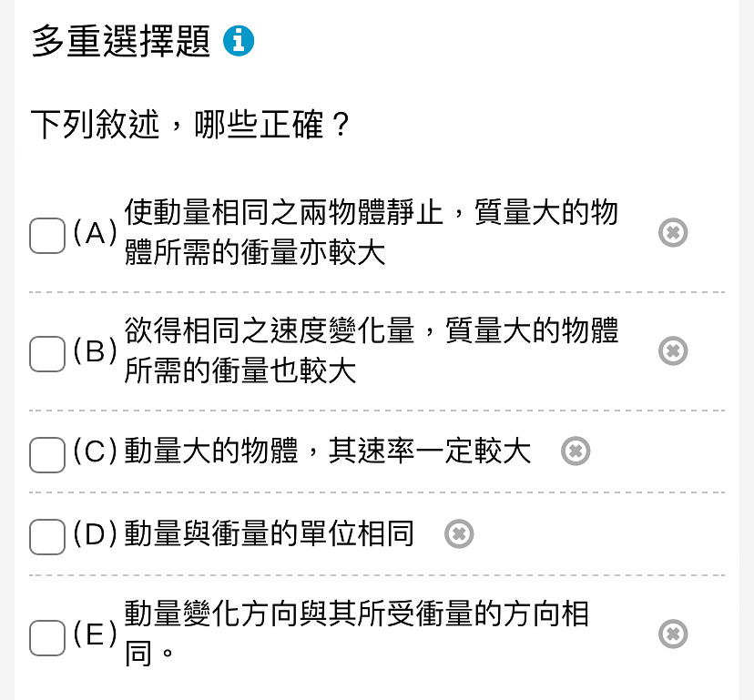Screen dimensions: 754x700
Task: Click the option C text 動量大的物體
Action: tap(211, 451)
